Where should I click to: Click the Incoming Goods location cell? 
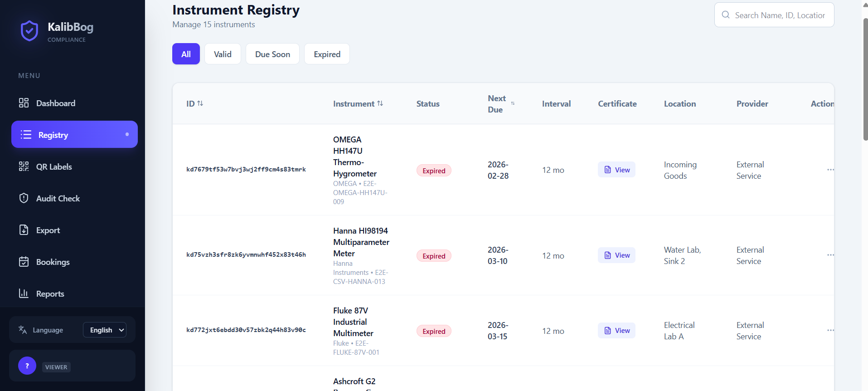(x=680, y=170)
